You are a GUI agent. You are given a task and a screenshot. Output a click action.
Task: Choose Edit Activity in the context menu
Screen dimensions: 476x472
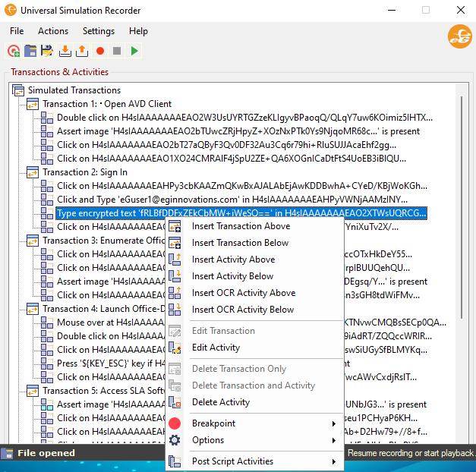click(x=216, y=348)
